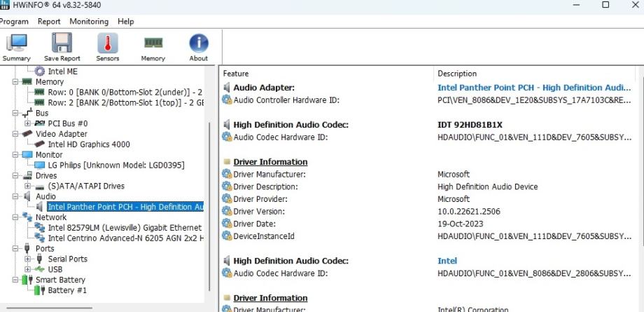
Task: Select Intel HD Graphics 4000 node
Action: [x=88, y=144]
